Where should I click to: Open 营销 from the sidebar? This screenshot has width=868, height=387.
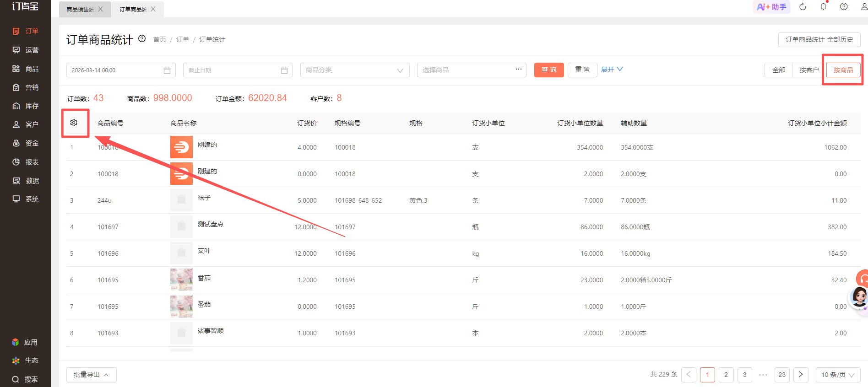tap(26, 87)
